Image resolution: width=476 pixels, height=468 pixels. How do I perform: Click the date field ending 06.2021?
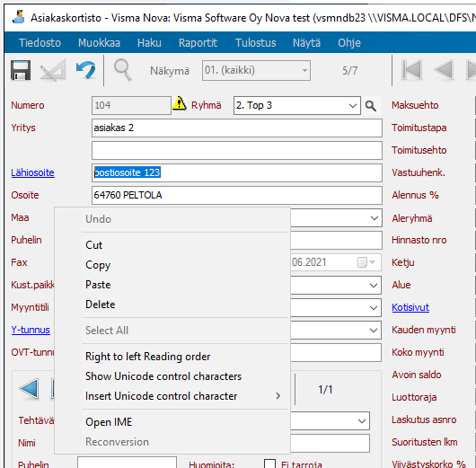tap(336, 262)
